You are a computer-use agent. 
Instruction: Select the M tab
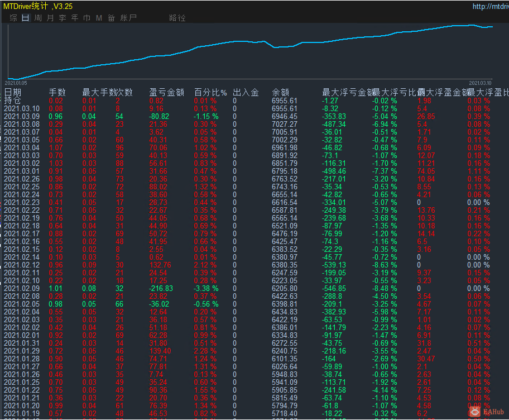[99, 18]
